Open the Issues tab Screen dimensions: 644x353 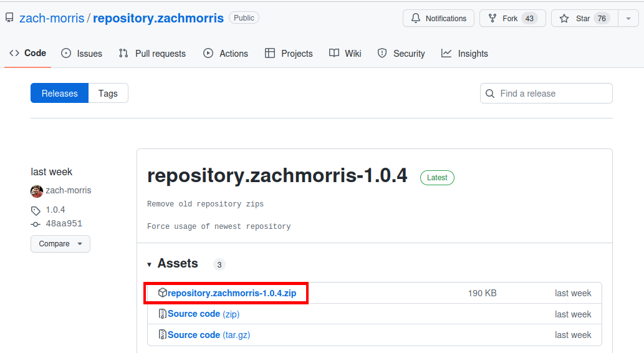tap(82, 54)
